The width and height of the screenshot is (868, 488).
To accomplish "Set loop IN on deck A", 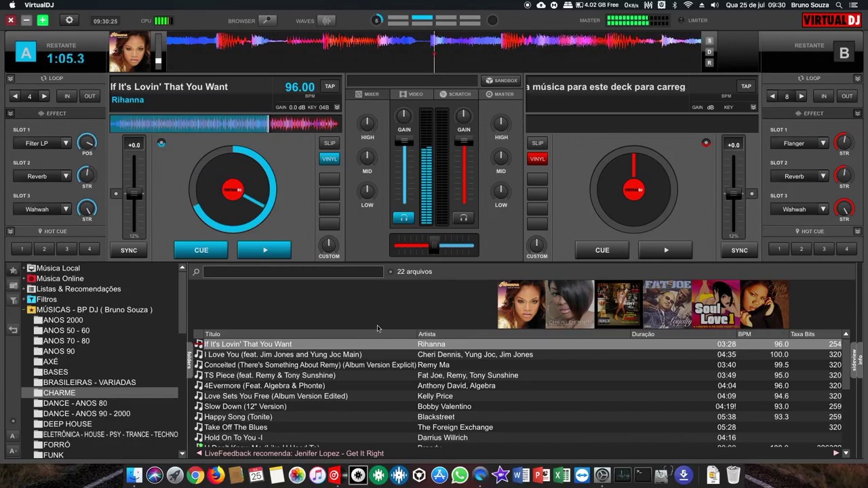I will (67, 96).
